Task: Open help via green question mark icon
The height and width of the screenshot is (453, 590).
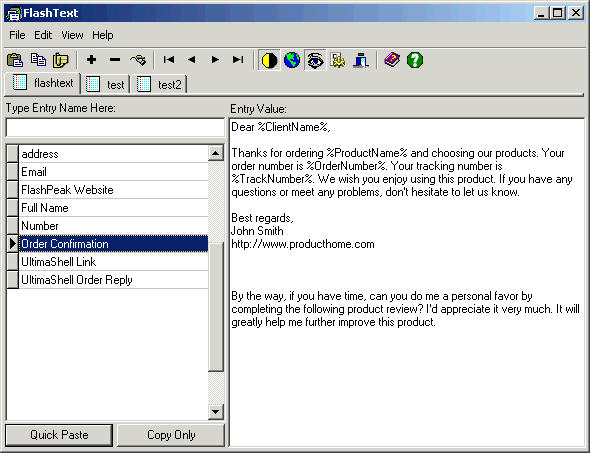Action: coord(415,60)
